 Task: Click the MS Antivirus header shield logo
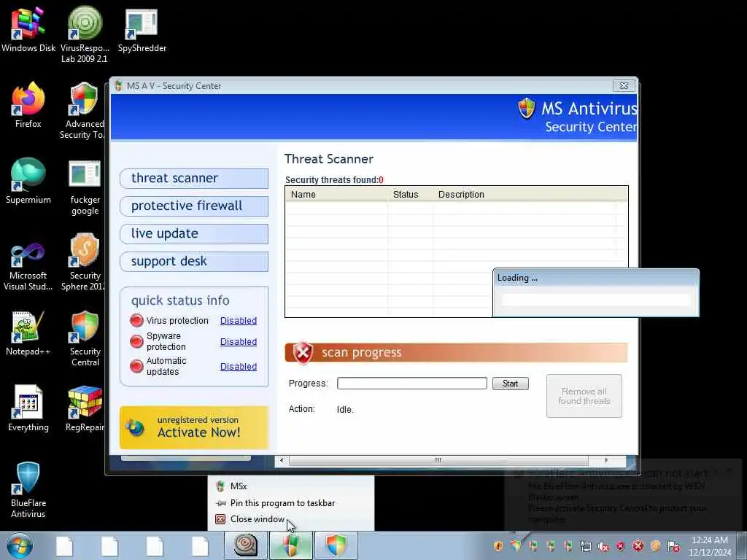(527, 108)
